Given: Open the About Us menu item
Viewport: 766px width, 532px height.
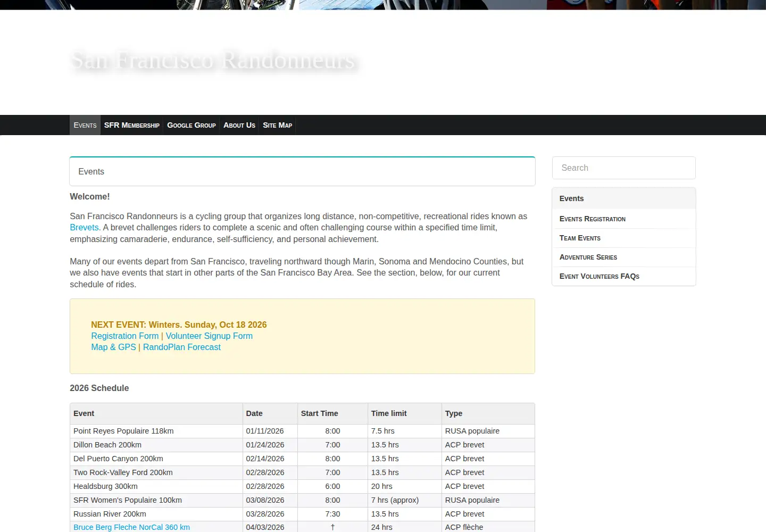Looking at the screenshot, I should coord(239,125).
